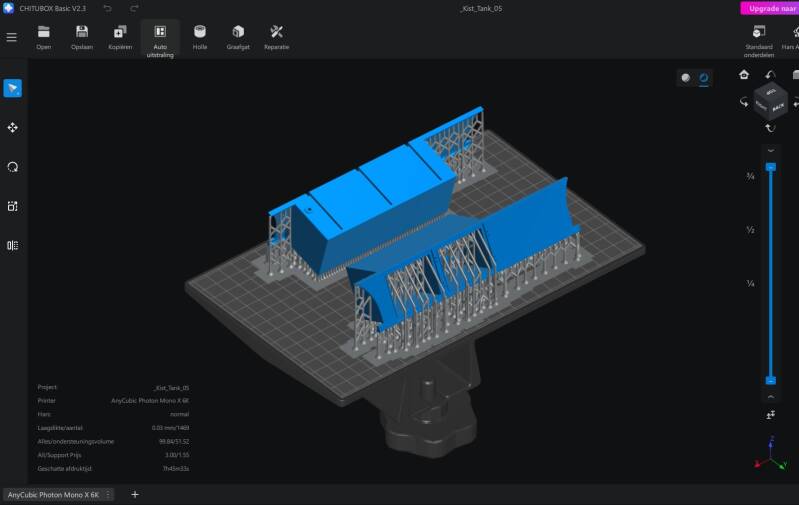Select the AnyCubic Photon Mono X 6K tab

(x=53, y=495)
